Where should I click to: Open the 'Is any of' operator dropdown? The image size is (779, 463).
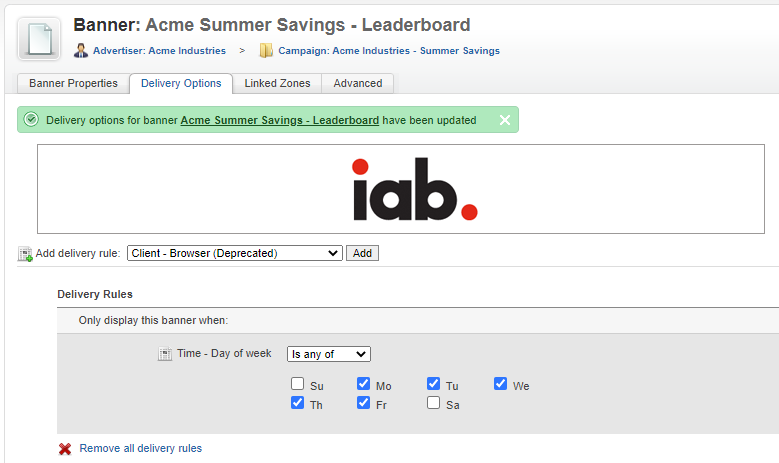point(329,354)
